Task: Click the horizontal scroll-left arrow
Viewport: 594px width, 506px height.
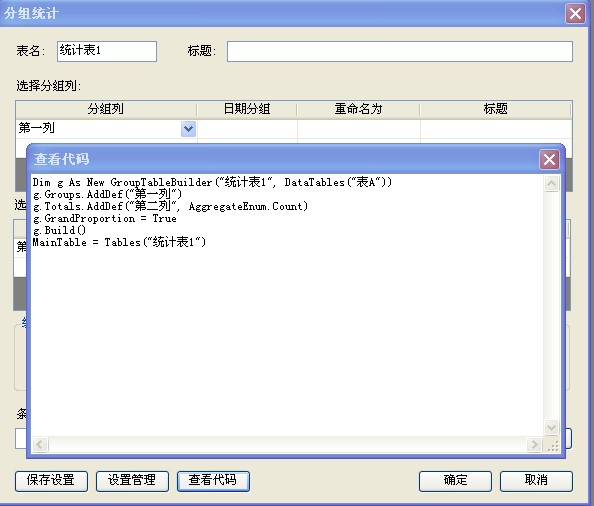Action: click(x=40, y=444)
